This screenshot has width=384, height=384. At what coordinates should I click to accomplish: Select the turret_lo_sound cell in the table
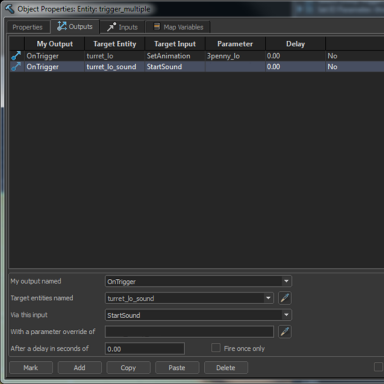point(115,67)
